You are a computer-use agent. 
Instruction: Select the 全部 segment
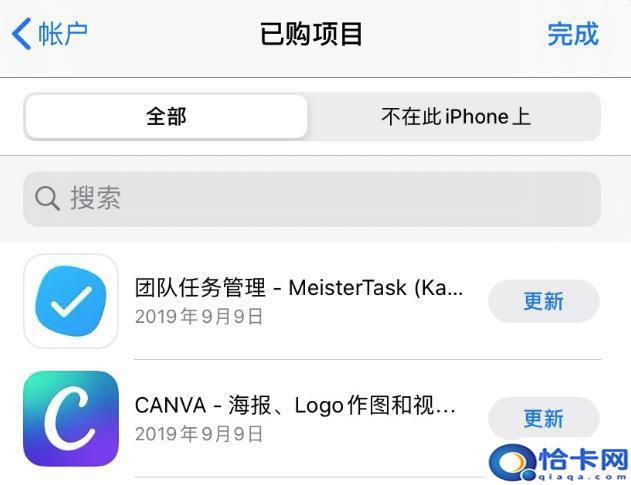tap(166, 117)
